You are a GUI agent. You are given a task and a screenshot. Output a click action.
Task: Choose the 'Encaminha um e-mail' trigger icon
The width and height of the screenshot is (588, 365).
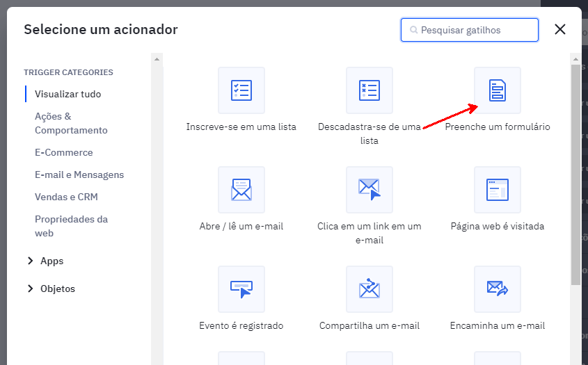click(x=498, y=289)
